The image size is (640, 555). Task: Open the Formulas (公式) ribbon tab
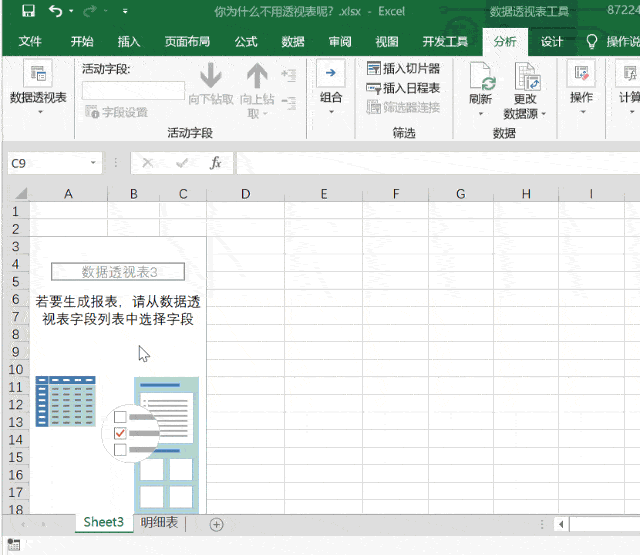[246, 42]
